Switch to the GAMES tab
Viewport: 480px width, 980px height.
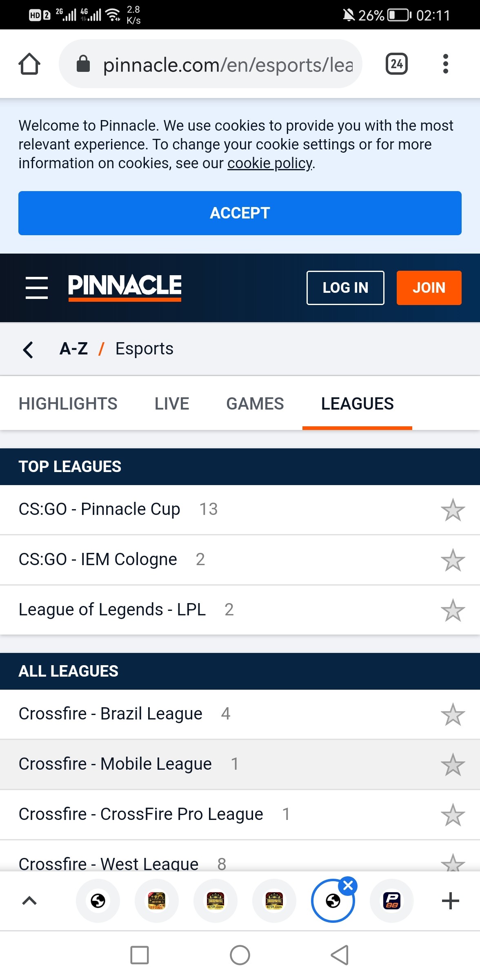[x=255, y=404]
